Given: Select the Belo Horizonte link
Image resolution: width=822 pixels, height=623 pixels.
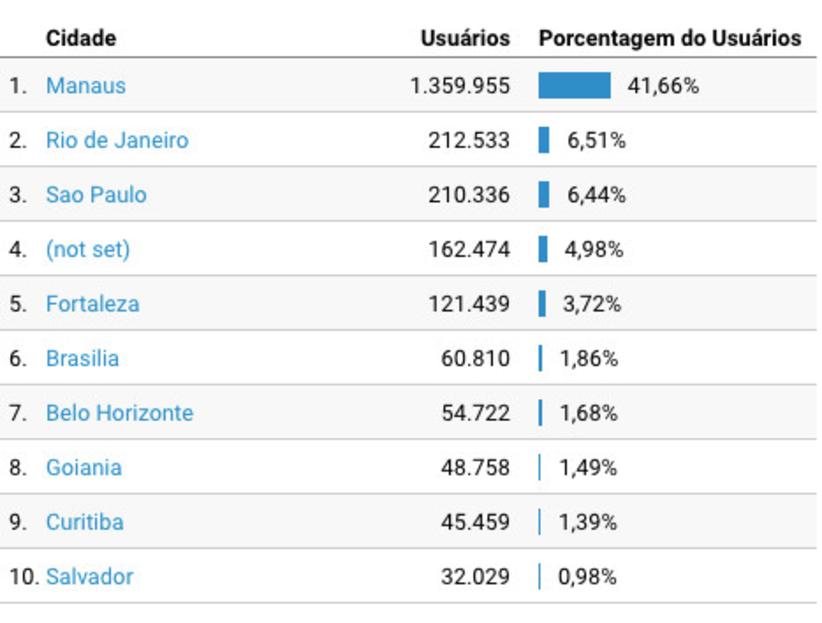Looking at the screenshot, I should [119, 413].
